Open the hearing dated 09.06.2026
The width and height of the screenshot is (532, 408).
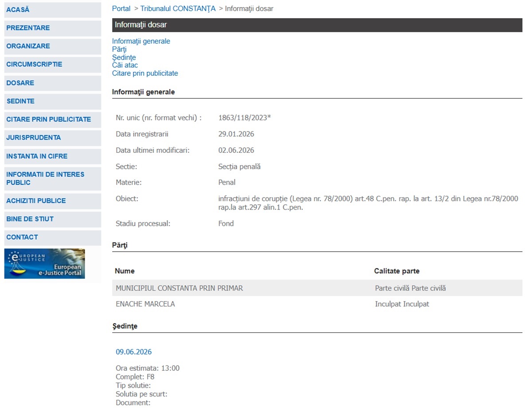[x=134, y=352]
